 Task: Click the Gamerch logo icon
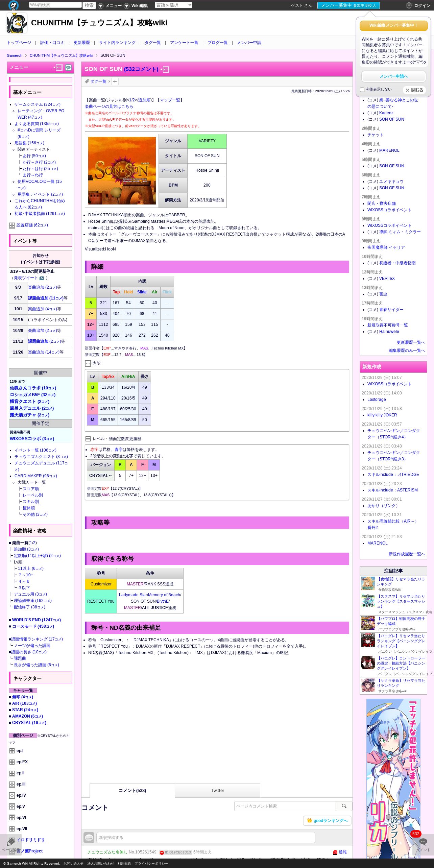[x=14, y=5]
